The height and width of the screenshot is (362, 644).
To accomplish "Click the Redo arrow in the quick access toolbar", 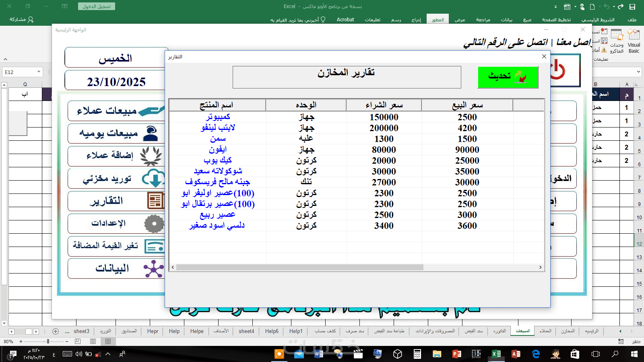I will click(x=621, y=6).
